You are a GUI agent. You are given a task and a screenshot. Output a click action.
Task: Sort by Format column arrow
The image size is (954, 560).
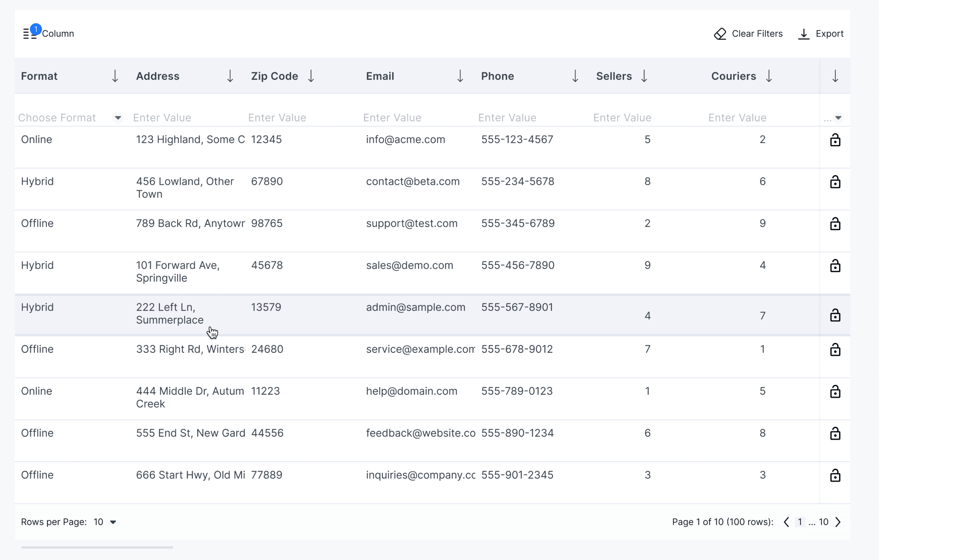[x=115, y=76]
